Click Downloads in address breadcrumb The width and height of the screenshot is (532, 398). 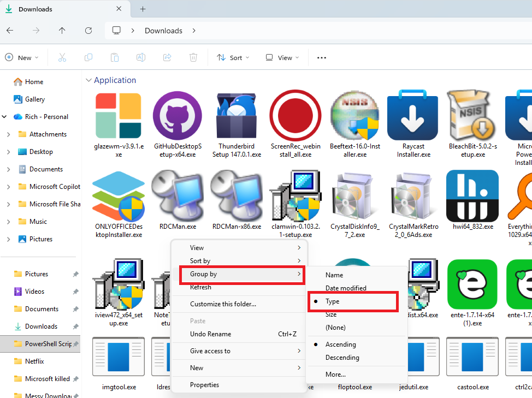click(163, 31)
